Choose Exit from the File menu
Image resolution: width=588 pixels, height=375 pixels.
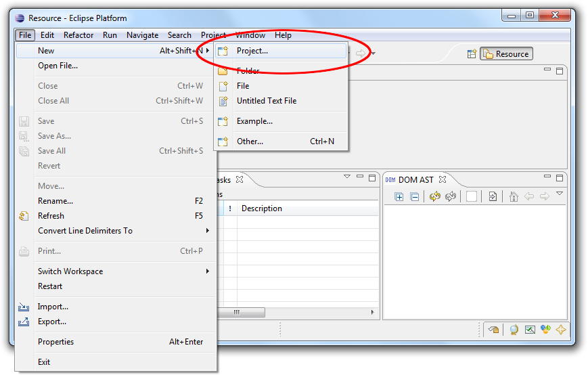point(116,362)
